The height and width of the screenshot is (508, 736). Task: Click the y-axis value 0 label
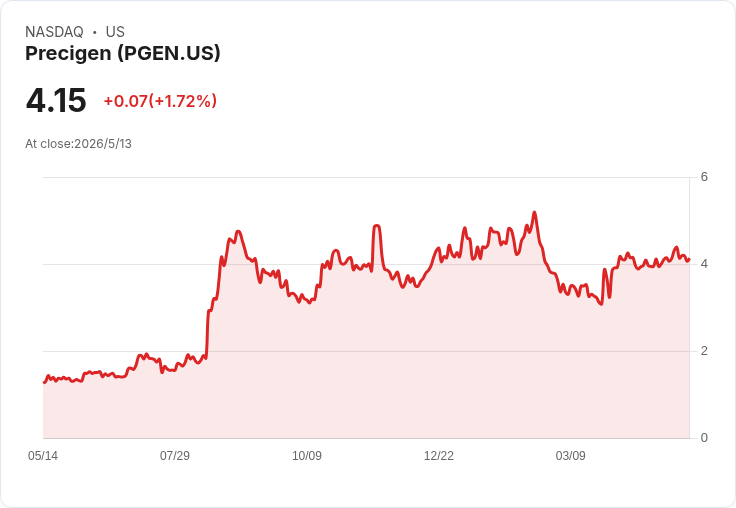tap(704, 438)
